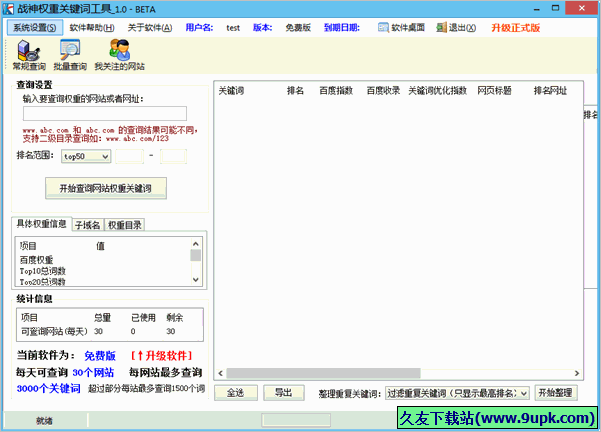Click the 关键词优化指数 column header
The height and width of the screenshot is (432, 601).
437,91
